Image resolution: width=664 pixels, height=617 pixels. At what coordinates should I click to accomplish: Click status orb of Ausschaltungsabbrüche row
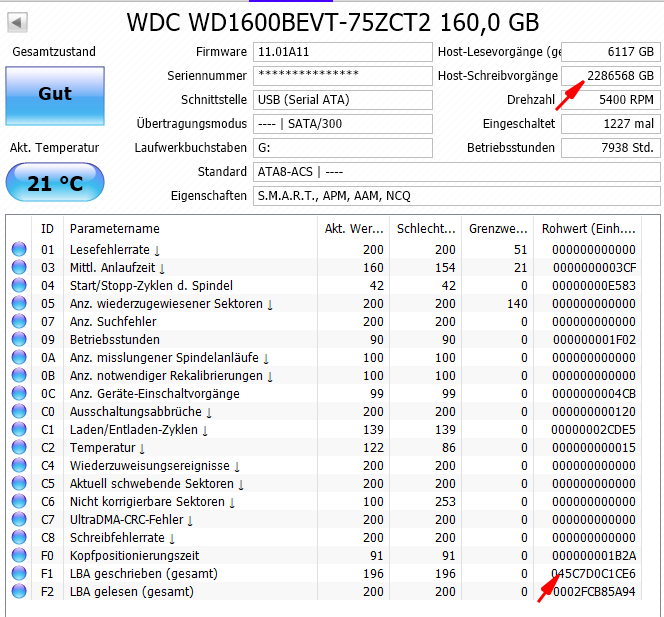[x=19, y=411]
